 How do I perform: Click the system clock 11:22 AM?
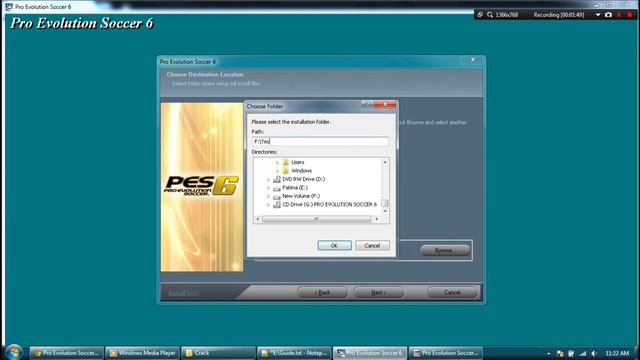coord(617,353)
